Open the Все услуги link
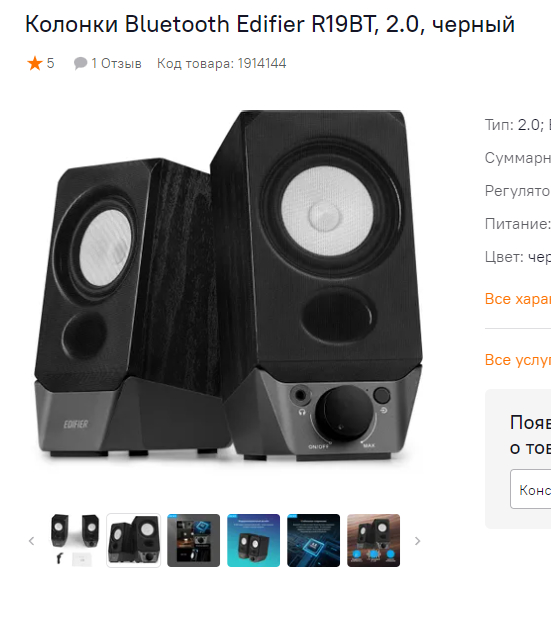 tap(518, 360)
